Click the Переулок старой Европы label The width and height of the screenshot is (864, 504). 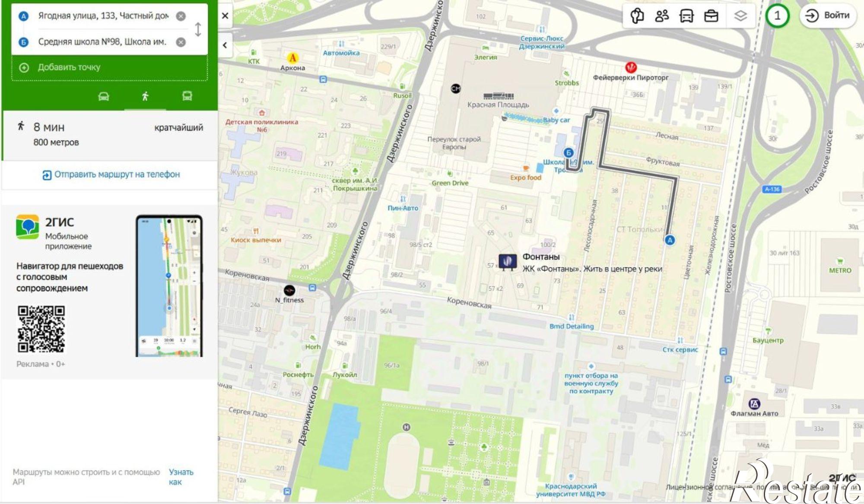pos(454,143)
